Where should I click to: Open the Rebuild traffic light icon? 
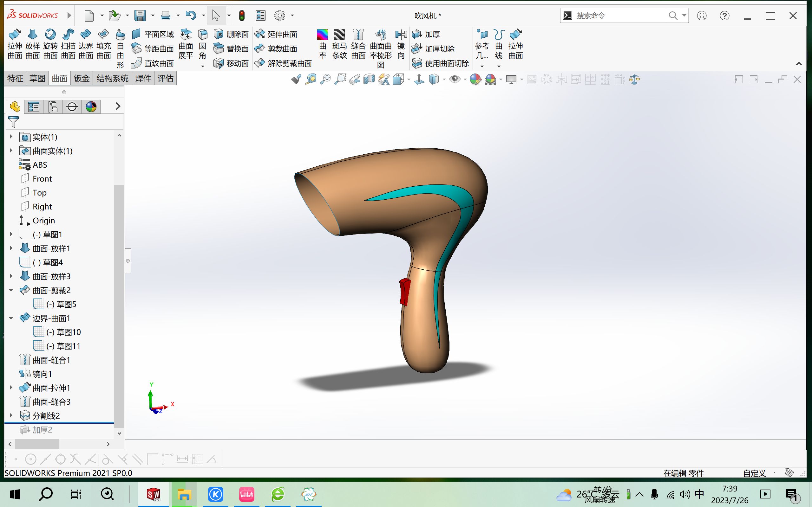point(242,16)
